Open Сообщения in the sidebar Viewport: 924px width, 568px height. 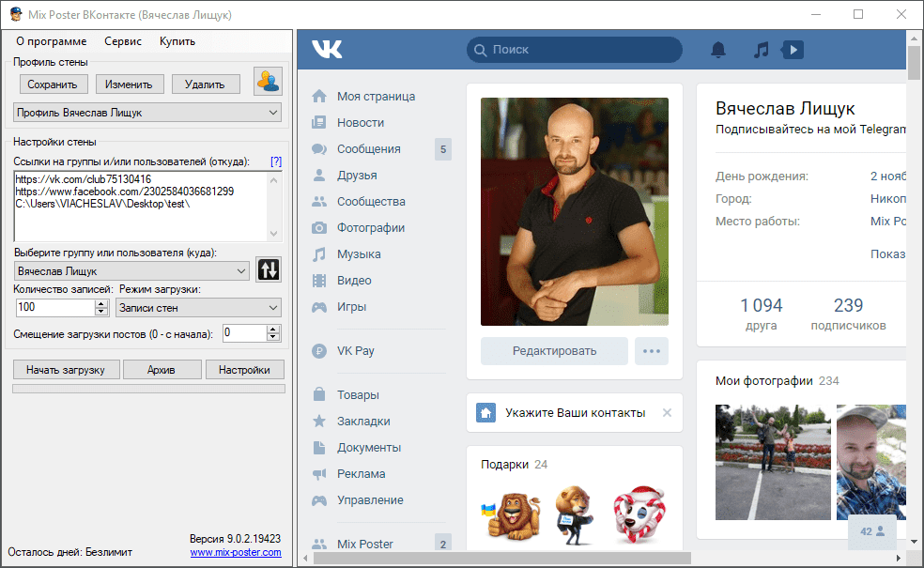click(368, 149)
